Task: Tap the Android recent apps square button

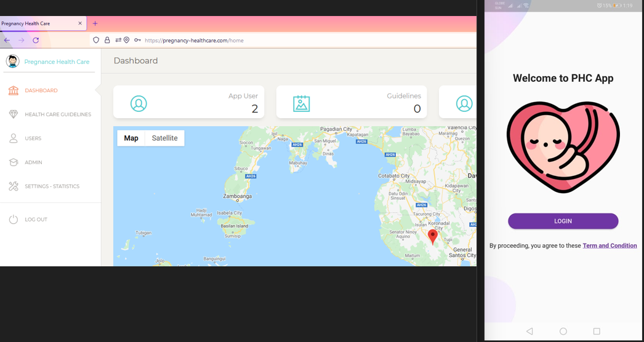Action: click(x=597, y=331)
